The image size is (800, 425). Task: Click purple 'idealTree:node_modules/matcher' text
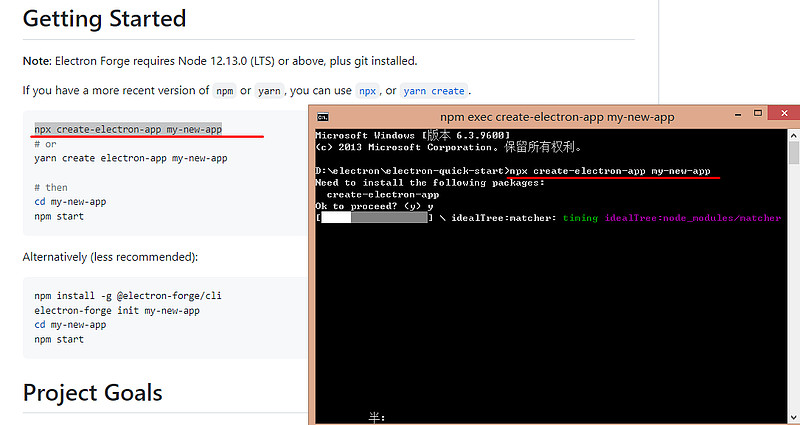coord(693,218)
